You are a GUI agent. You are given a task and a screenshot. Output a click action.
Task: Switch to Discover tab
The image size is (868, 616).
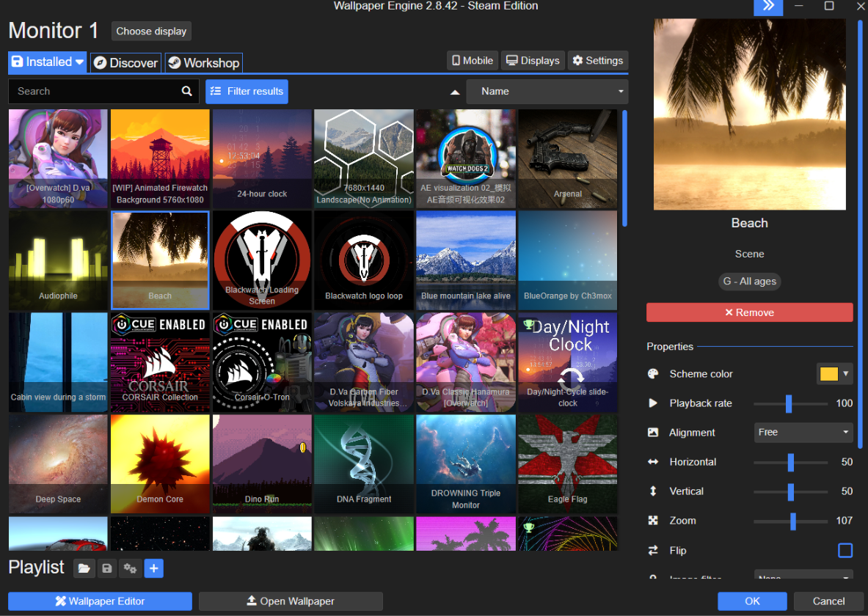pyautogui.click(x=125, y=63)
